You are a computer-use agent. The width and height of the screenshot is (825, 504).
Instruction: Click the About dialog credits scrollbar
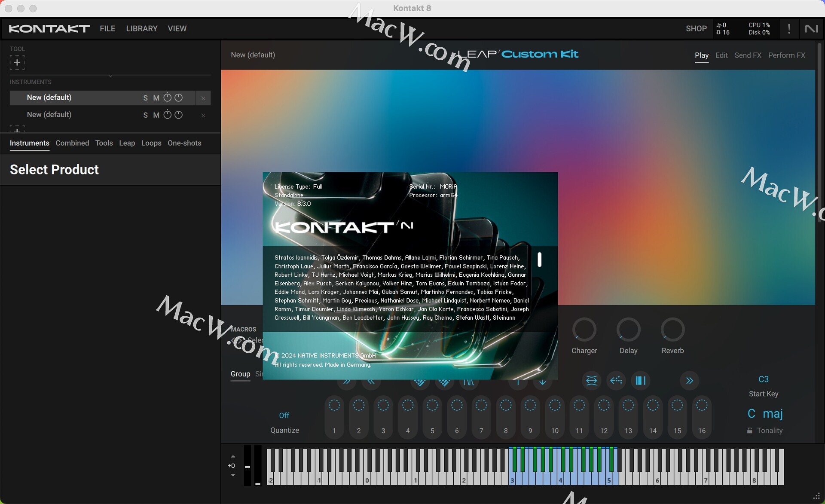point(539,260)
